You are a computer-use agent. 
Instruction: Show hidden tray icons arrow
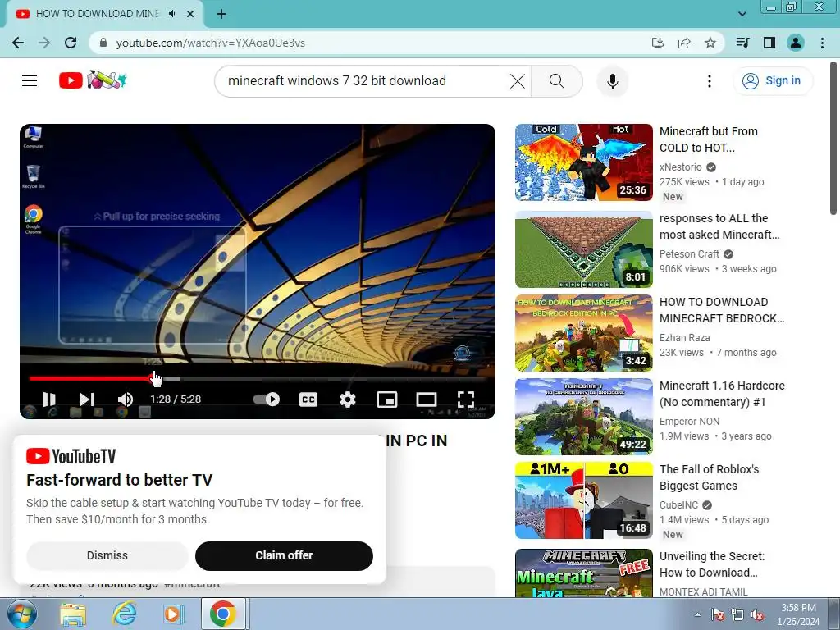[697, 614]
